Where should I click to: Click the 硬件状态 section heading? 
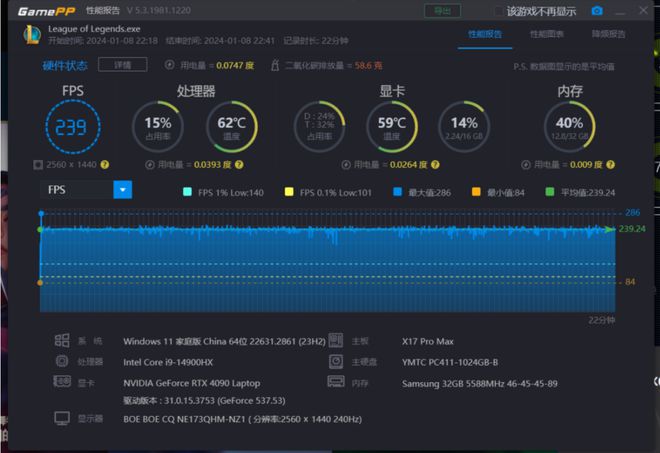pyautogui.click(x=65, y=65)
